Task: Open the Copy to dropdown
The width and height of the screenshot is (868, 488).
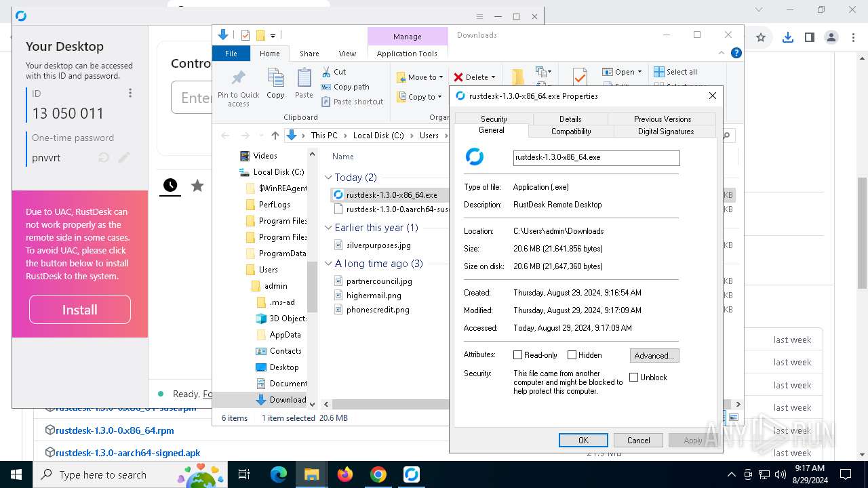Action: point(420,97)
